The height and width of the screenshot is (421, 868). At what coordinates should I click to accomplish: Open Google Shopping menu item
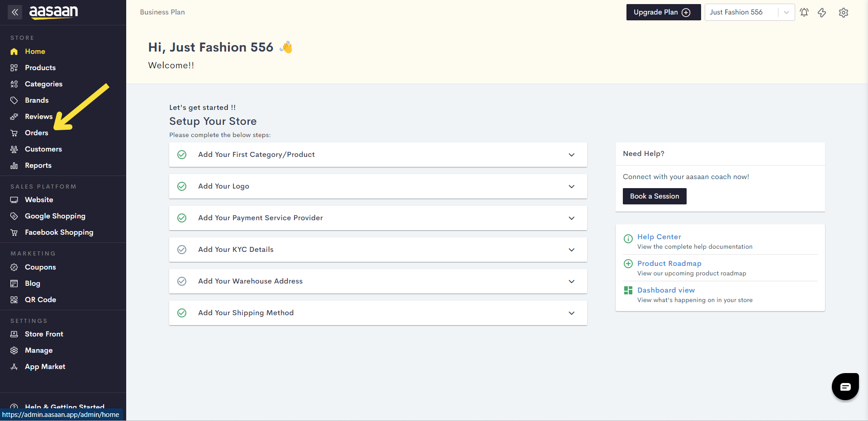point(55,216)
